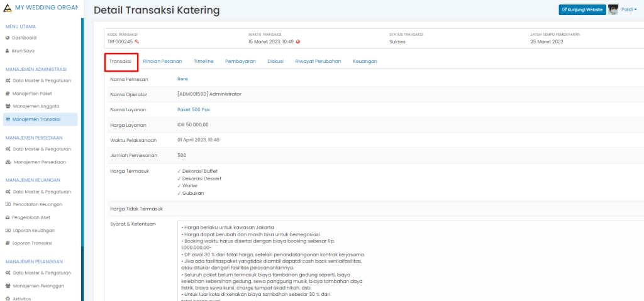
Task: Click the red icon next to transaction time
Action: coord(298,41)
